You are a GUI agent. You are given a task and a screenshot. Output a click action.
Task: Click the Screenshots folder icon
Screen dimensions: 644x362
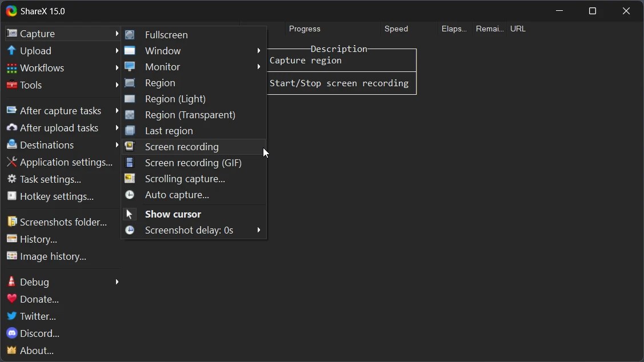[x=12, y=222]
